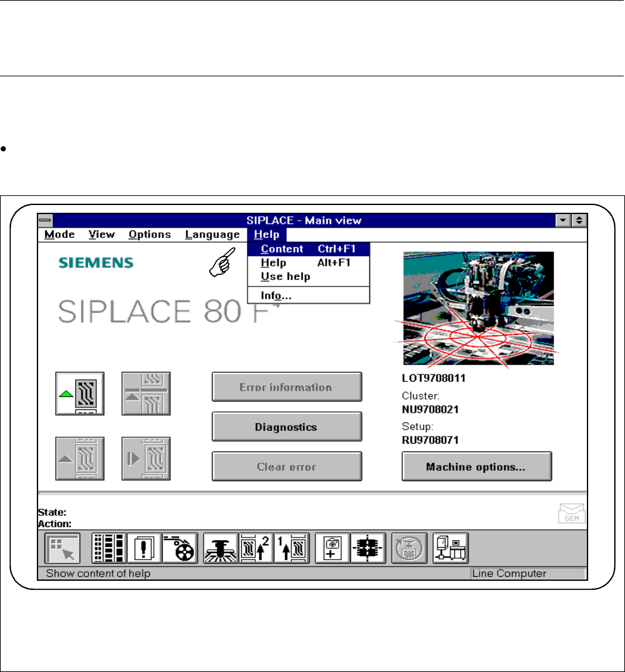The image size is (625, 672).
Task: Click the Line Computer status field
Action: [x=528, y=574]
